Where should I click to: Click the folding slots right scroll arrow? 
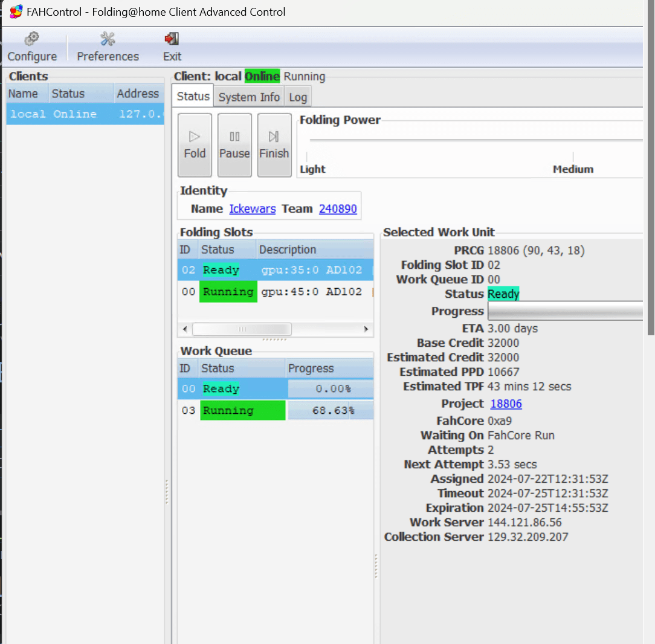coord(366,329)
